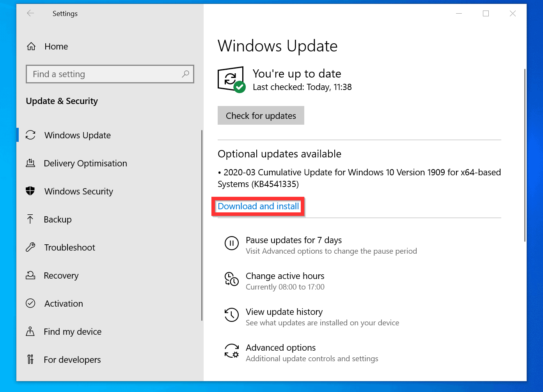
Task: Click the update history clock-arrow icon
Action: tap(232, 315)
